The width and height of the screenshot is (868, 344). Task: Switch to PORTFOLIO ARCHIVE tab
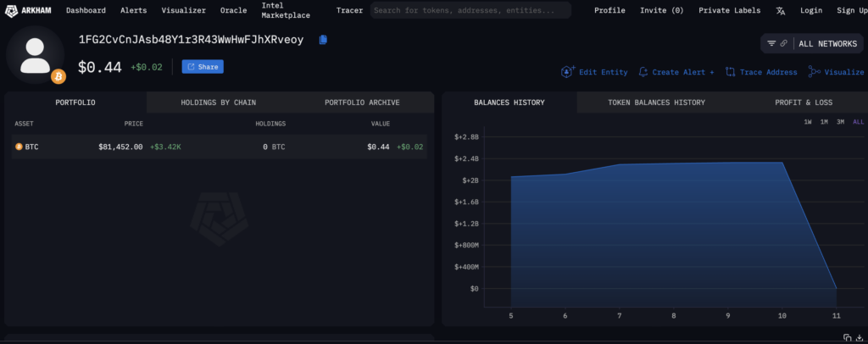pyautogui.click(x=362, y=103)
